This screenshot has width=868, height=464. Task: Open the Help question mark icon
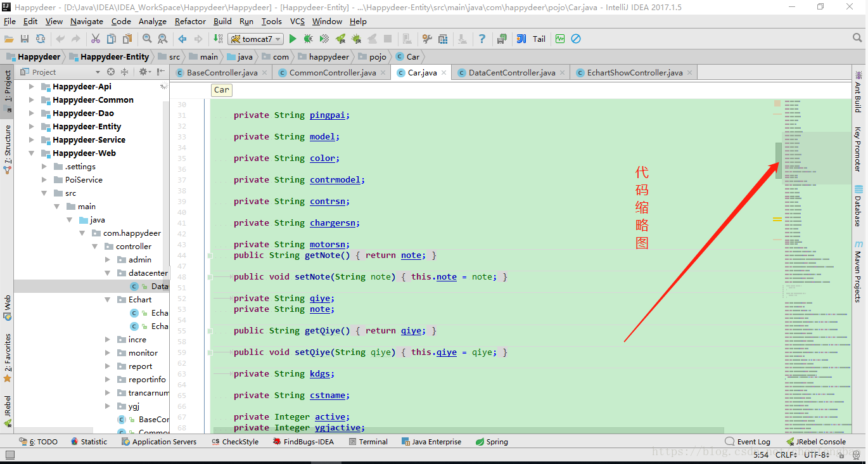tap(482, 39)
